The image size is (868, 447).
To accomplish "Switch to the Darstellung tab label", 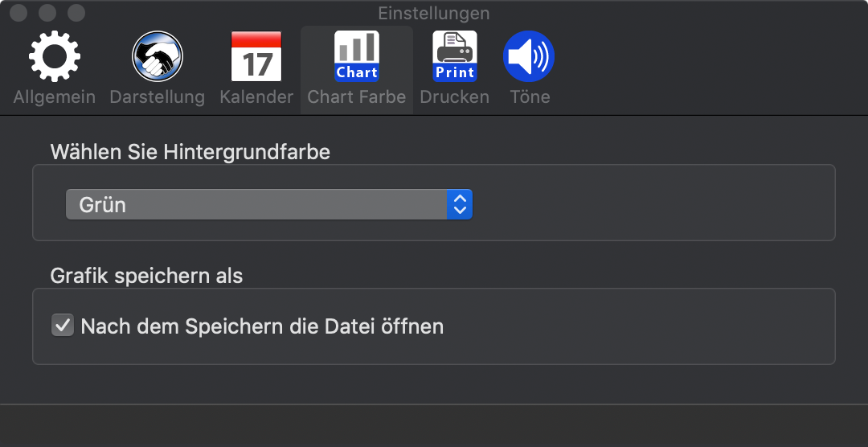I will coord(158,97).
